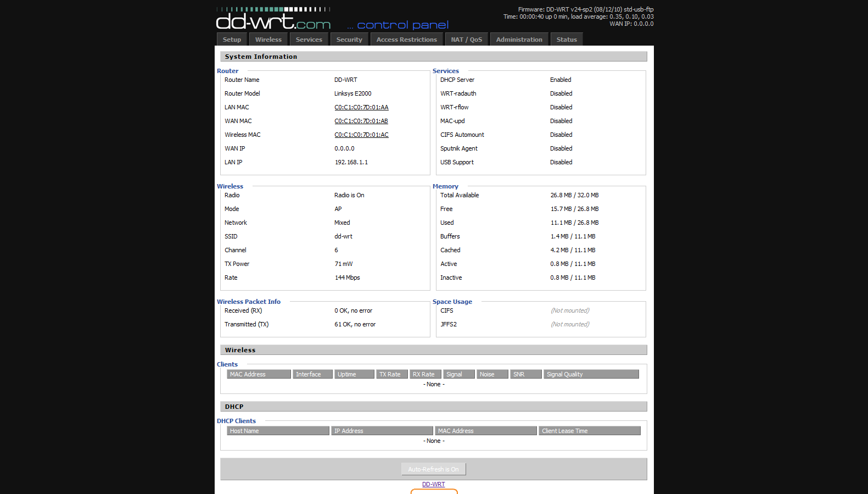Click the Host Name column header
Image resolution: width=868 pixels, height=494 pixels.
tap(278, 431)
